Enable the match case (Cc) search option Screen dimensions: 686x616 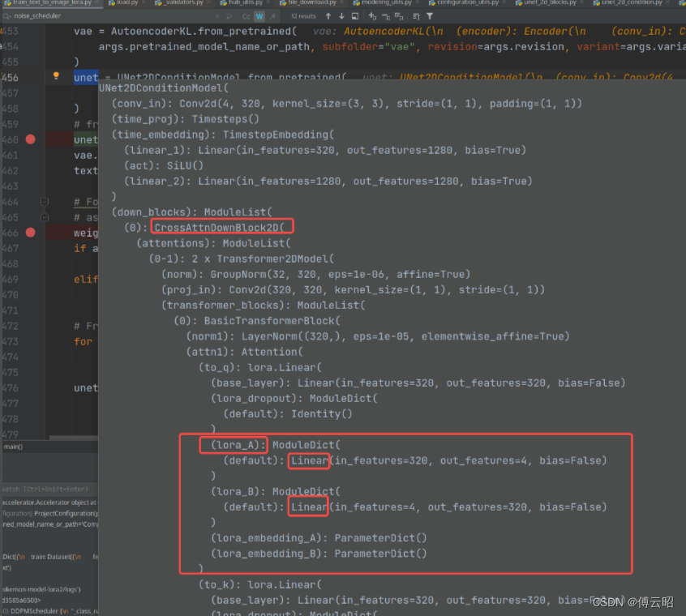tap(245, 15)
